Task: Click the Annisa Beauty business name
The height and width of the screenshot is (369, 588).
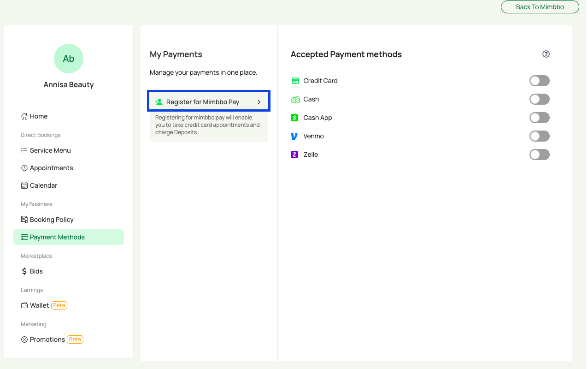Action: [69, 85]
